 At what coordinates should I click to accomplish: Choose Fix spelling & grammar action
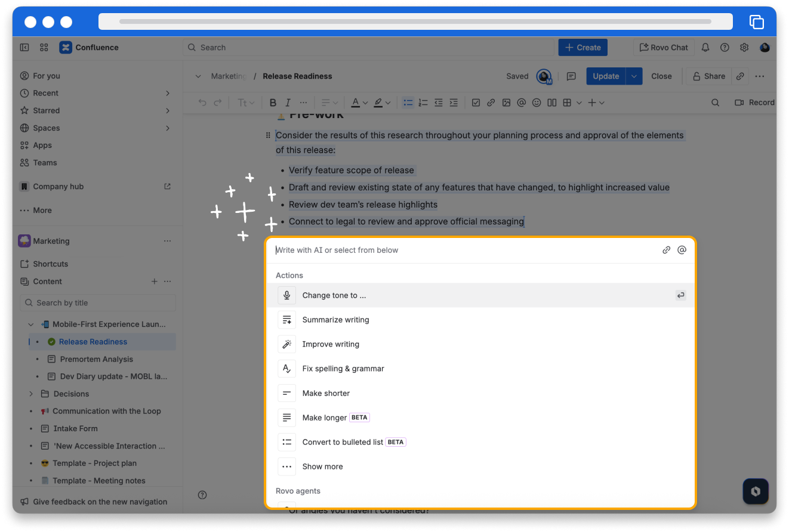[x=343, y=369]
